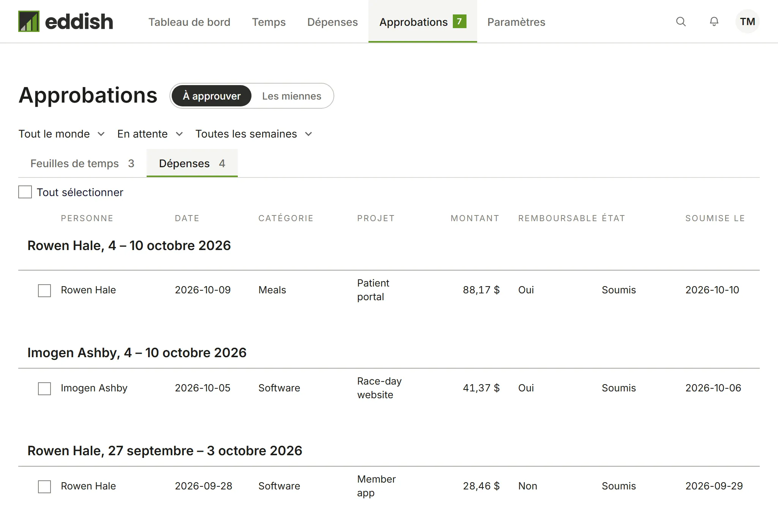
Task: Click heading Rowen Hale, 27 septembre – 3 octobre 2026
Action: point(165,451)
